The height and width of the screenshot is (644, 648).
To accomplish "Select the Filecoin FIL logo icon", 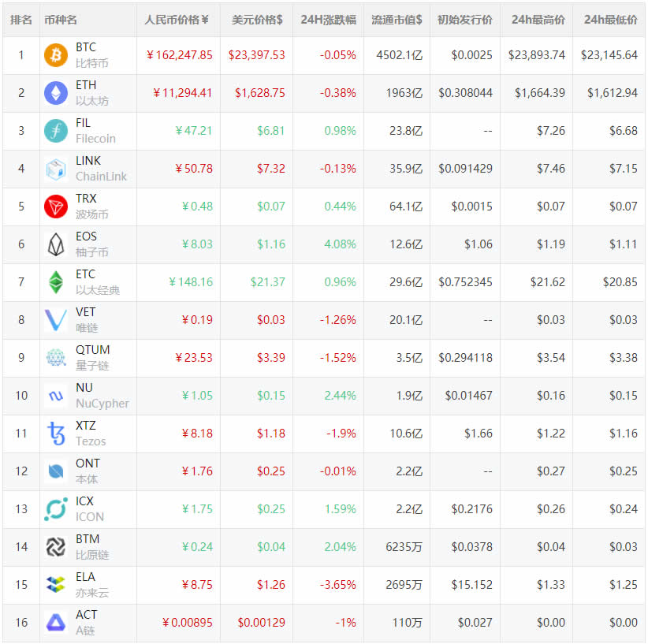I will point(56,131).
